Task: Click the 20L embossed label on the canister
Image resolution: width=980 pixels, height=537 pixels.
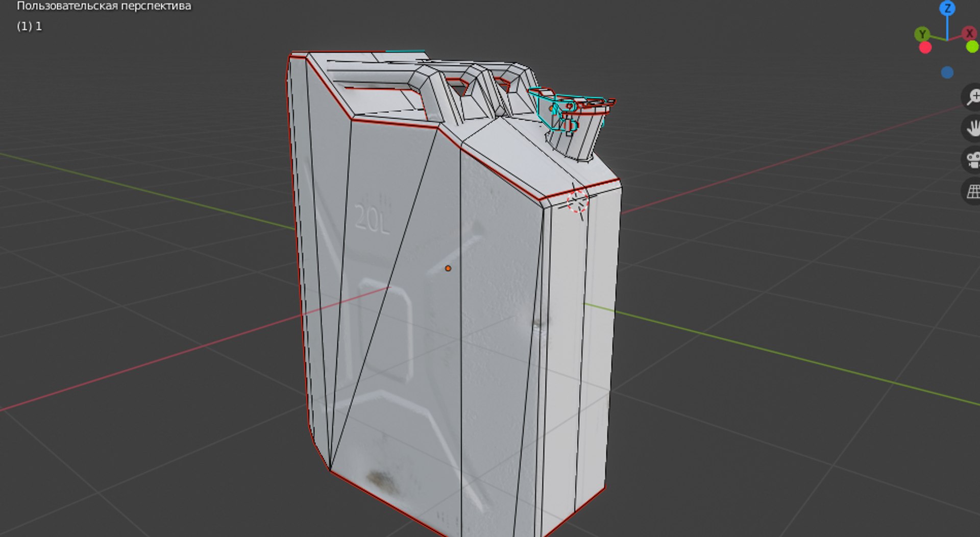Action: [x=372, y=219]
